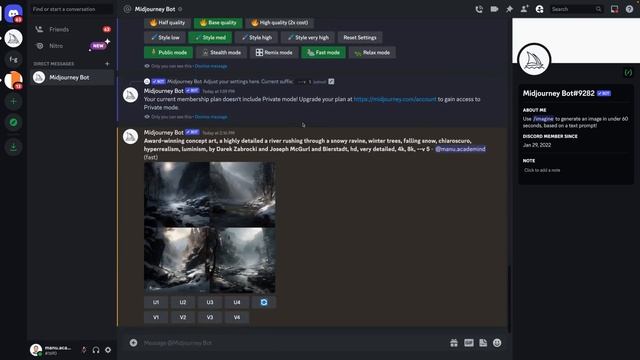
Task: Select Style very high button
Action: point(308,38)
